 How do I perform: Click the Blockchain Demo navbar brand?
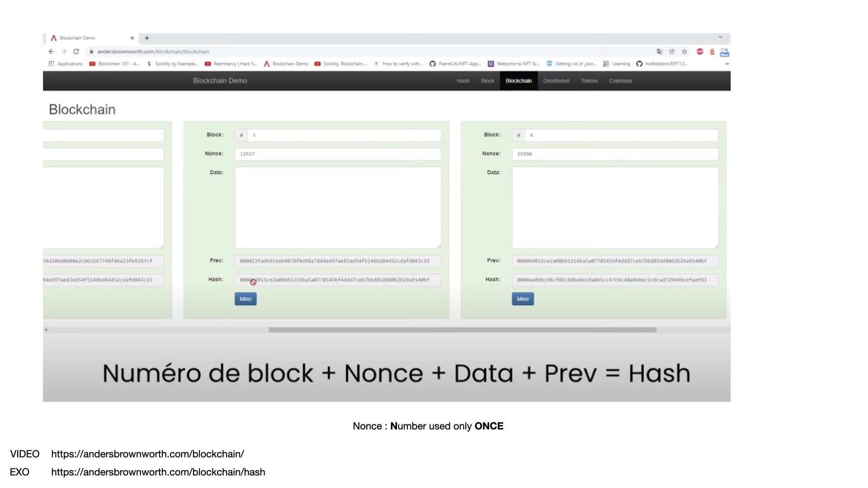tap(220, 81)
